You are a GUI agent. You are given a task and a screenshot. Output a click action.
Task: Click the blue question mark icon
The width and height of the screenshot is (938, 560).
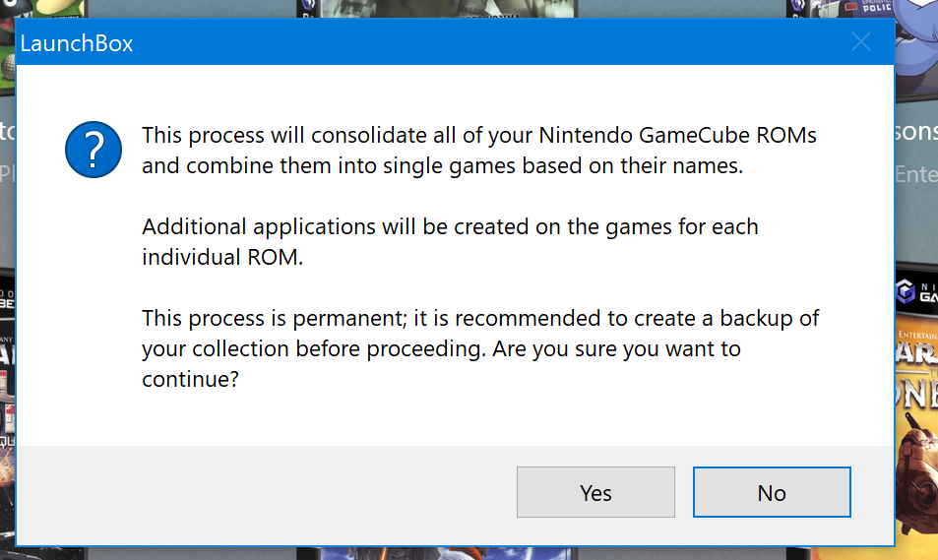click(94, 150)
